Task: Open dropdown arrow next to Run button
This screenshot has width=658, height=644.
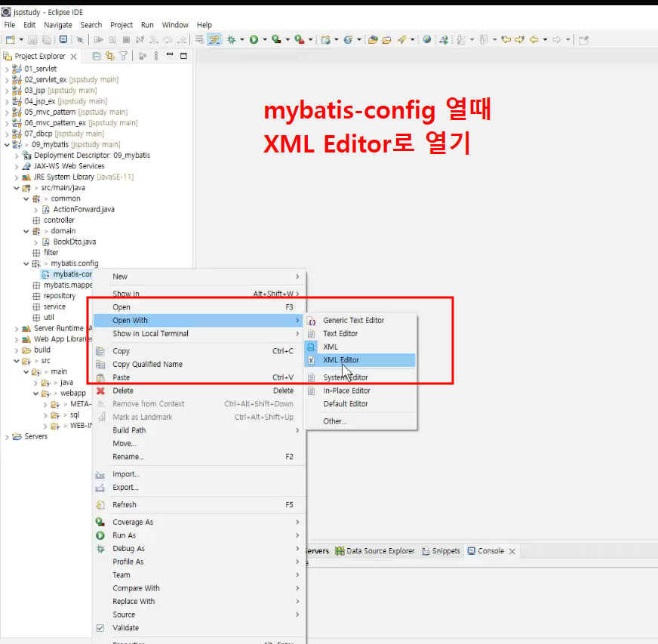Action: (x=265, y=39)
